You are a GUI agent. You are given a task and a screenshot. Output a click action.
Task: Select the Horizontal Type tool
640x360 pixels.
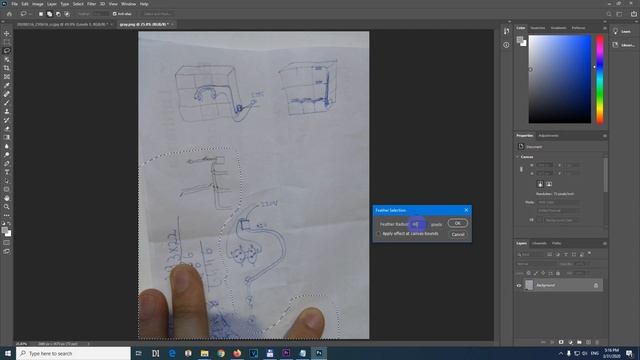7,172
